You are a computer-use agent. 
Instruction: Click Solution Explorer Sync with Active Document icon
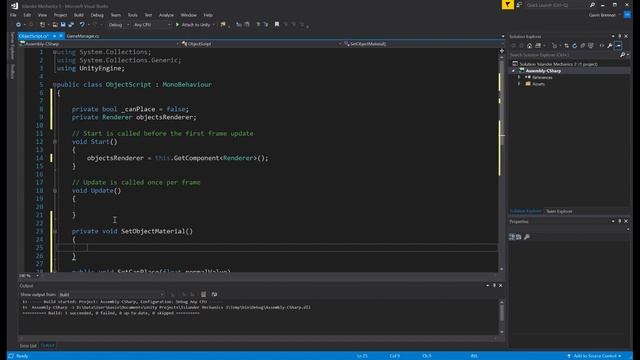click(x=567, y=46)
